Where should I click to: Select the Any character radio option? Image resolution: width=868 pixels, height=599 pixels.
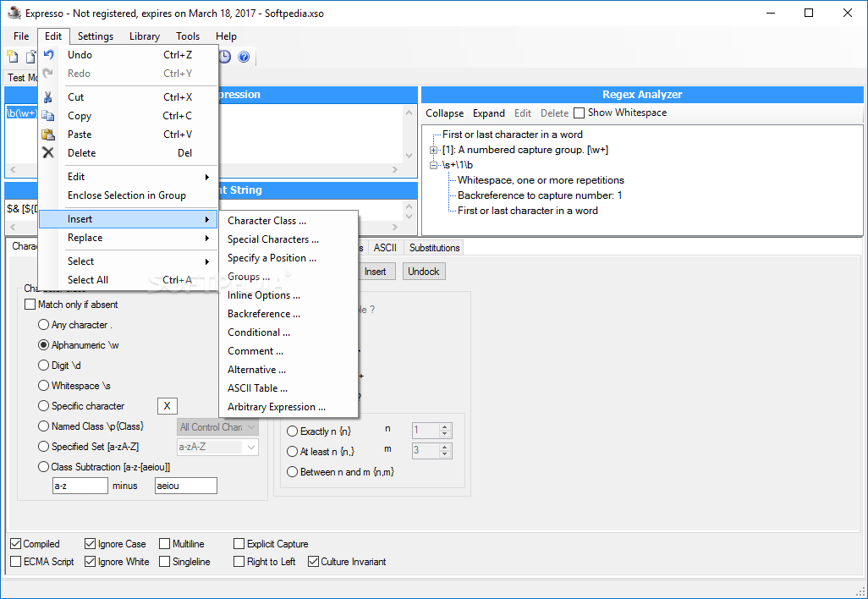click(x=43, y=324)
